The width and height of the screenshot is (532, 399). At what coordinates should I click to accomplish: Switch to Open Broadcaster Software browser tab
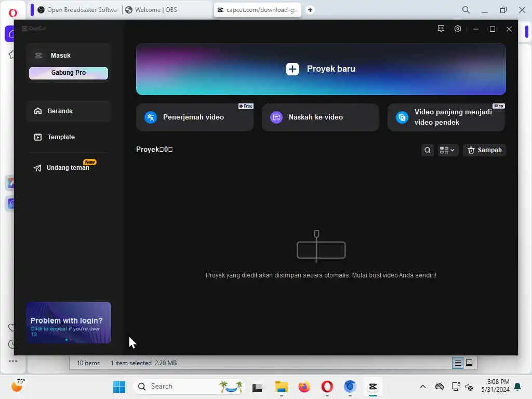point(77,10)
